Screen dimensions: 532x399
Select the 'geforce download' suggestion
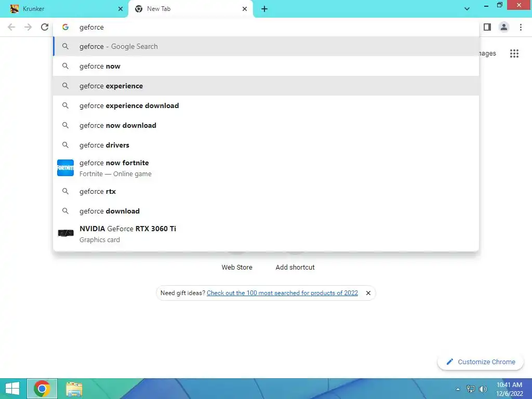(x=266, y=211)
